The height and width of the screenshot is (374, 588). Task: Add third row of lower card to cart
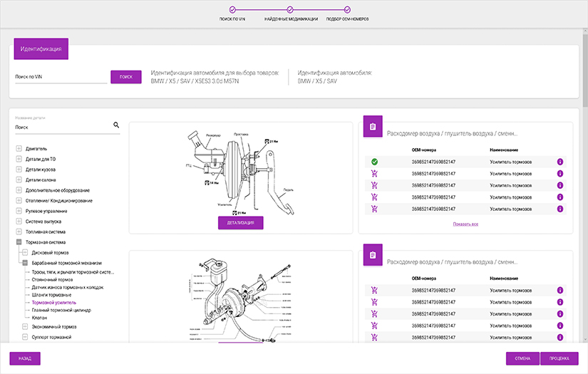pyautogui.click(x=374, y=313)
